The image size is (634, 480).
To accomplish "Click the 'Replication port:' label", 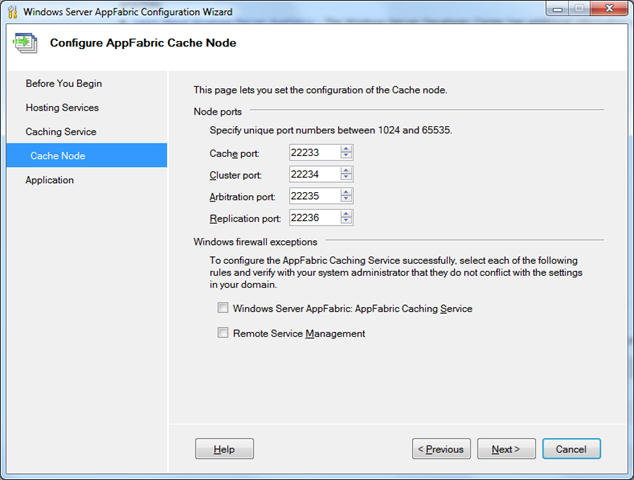I will coord(245,219).
